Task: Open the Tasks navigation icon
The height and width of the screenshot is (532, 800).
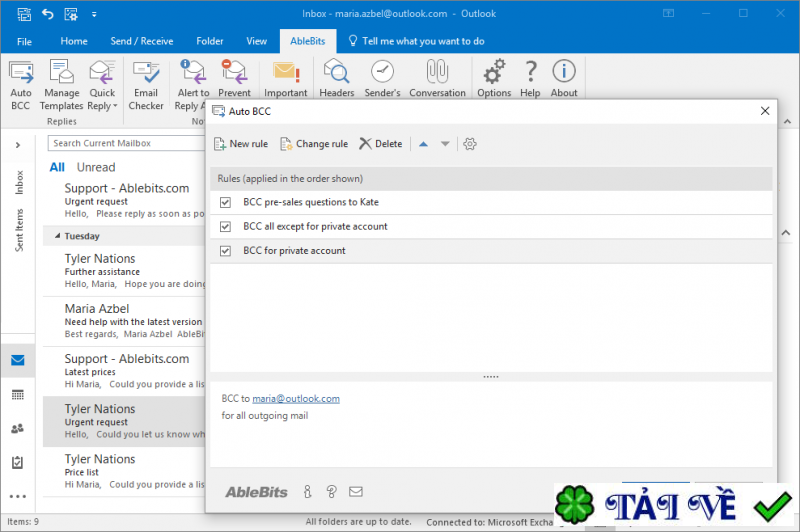Action: click(x=18, y=462)
